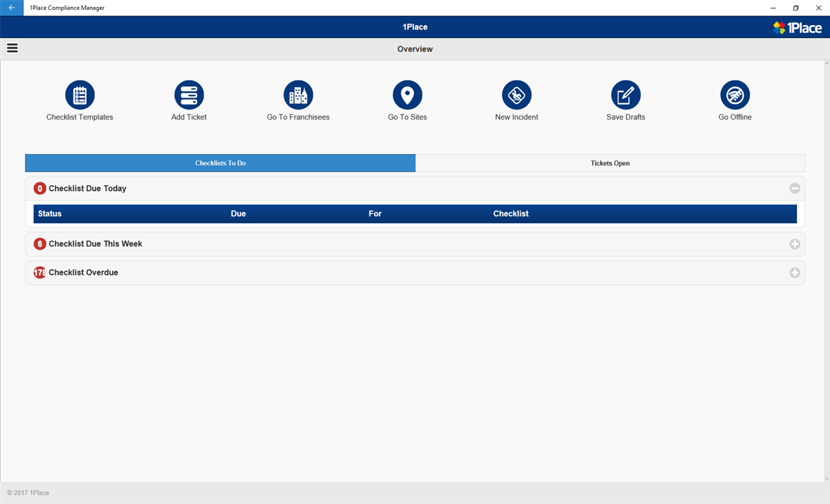
Task: Click the scrollbar down arrow
Action: [827, 479]
